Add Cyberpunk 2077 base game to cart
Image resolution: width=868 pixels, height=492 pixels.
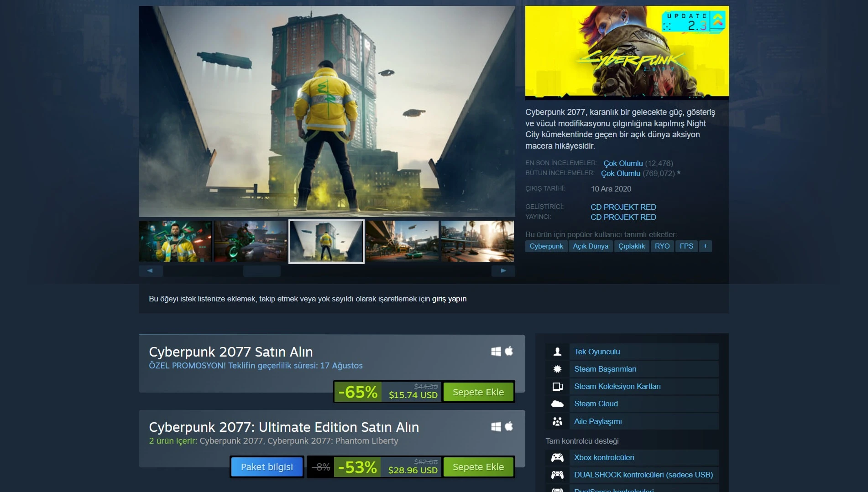coord(478,392)
